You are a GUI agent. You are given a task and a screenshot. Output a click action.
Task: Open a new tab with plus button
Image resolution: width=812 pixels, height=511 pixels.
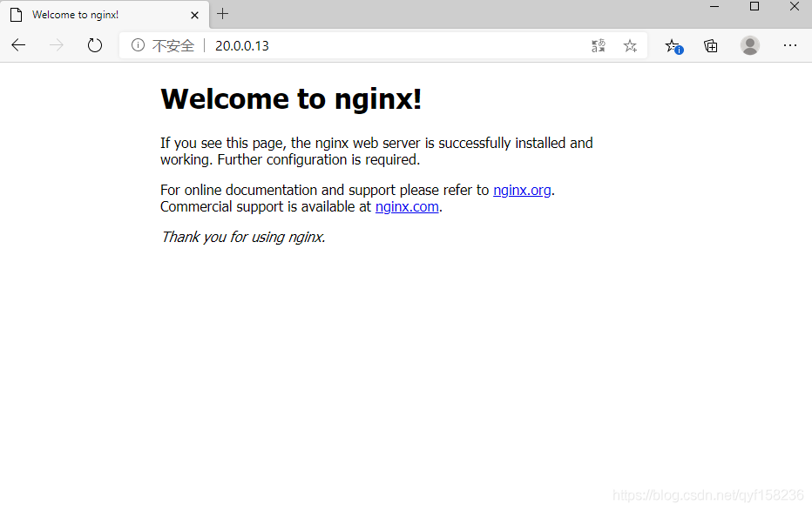click(x=223, y=14)
